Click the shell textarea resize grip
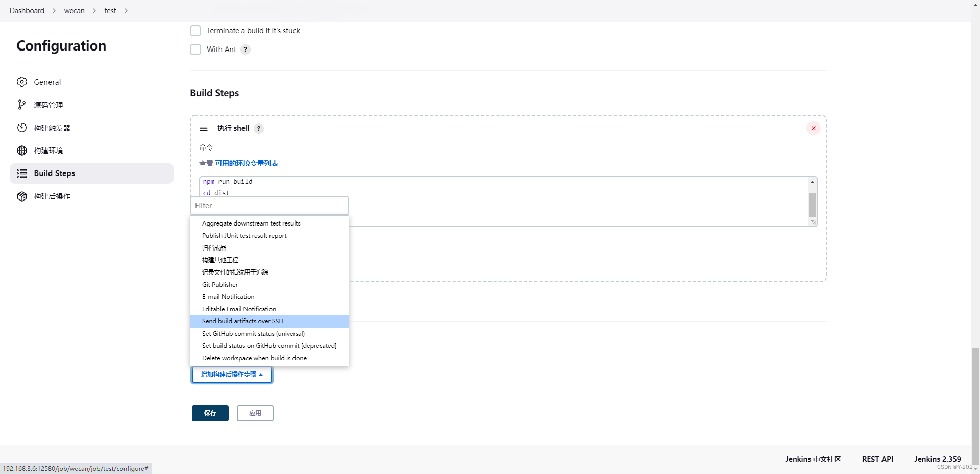 (813, 222)
